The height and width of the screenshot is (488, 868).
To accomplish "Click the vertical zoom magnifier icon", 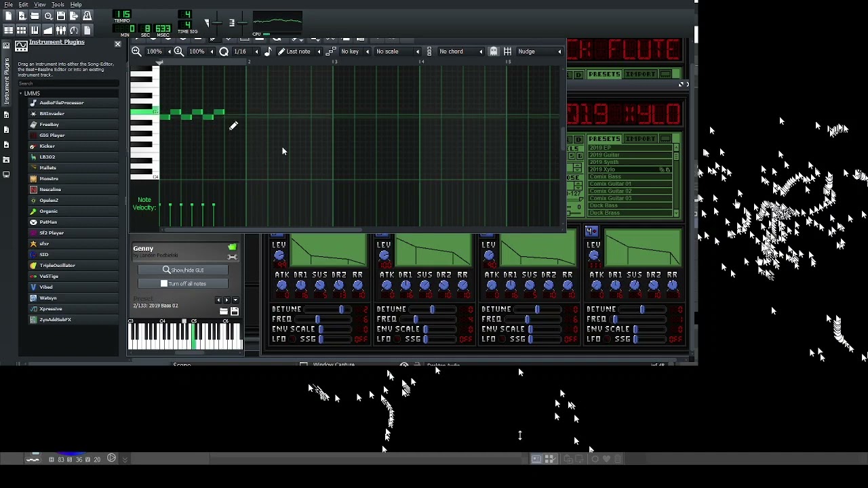I will pos(179,52).
